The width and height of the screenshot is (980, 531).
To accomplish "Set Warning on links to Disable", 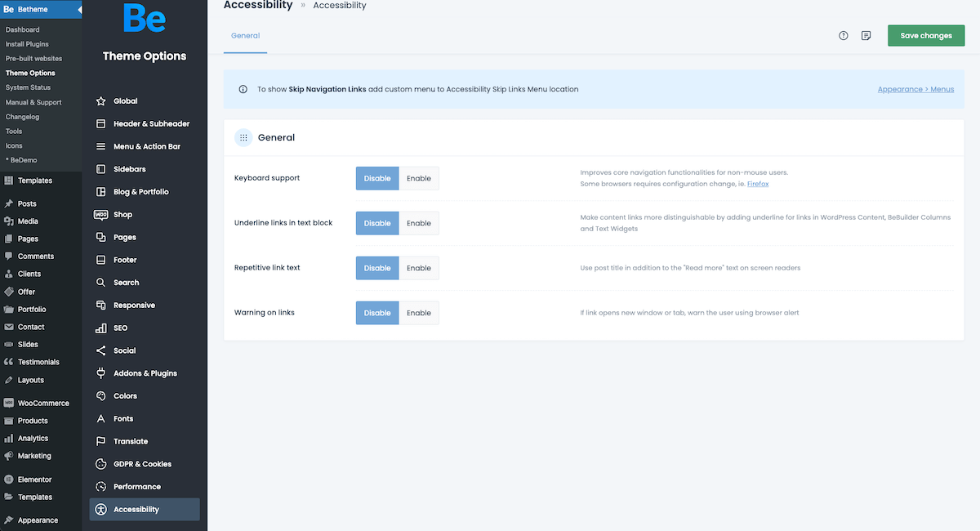I will [x=377, y=313].
